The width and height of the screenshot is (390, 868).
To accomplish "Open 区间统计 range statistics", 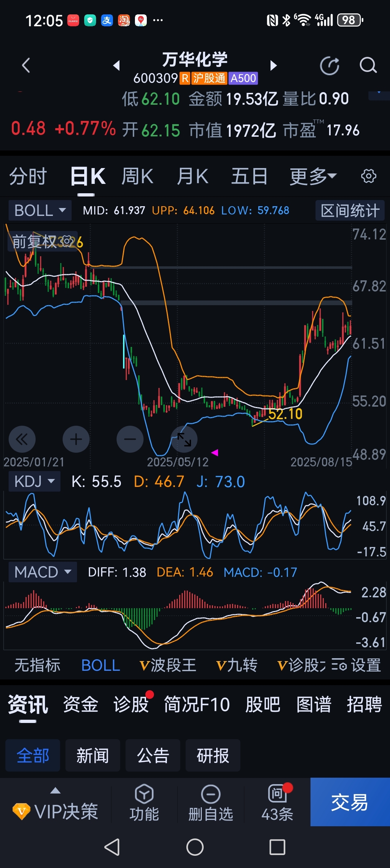I will (350, 210).
